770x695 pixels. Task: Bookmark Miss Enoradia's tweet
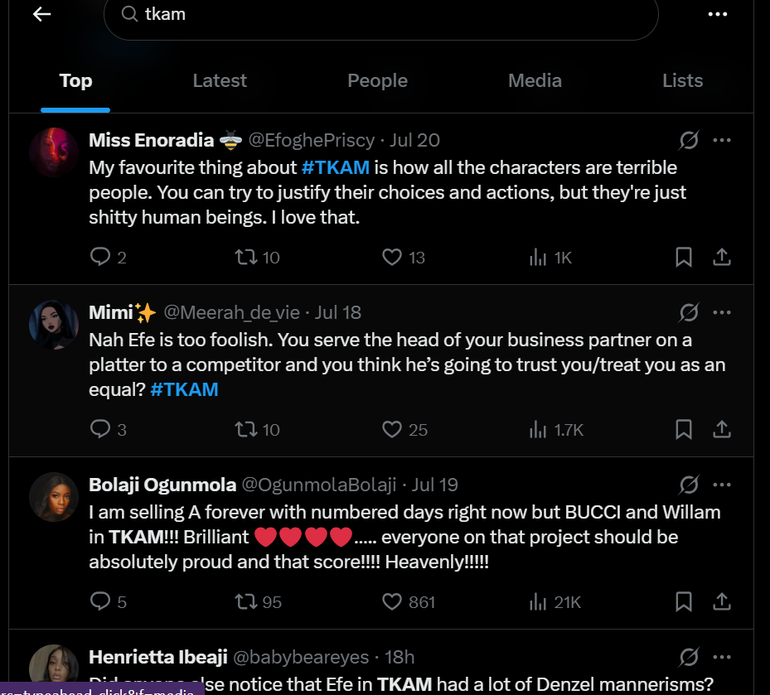[683, 257]
